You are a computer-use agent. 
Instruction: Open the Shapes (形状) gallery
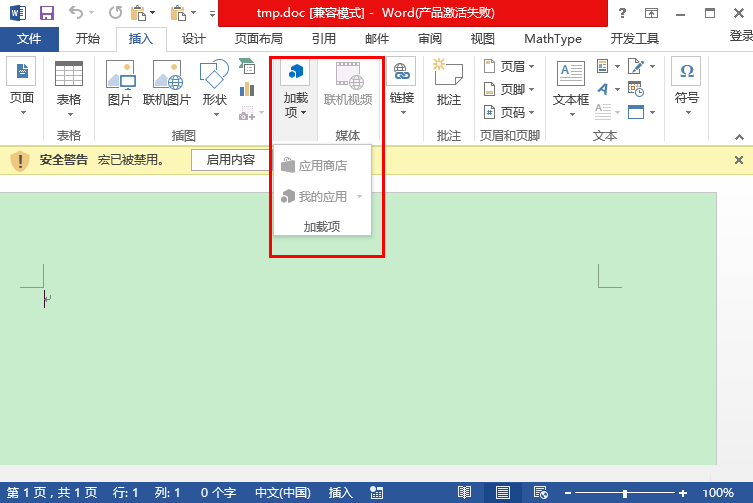(214, 88)
